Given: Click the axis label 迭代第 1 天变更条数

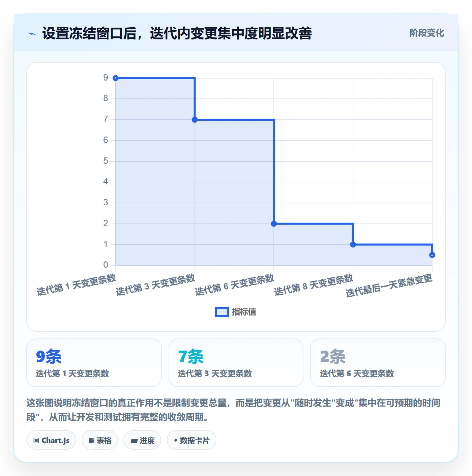Looking at the screenshot, I should 76,285.
